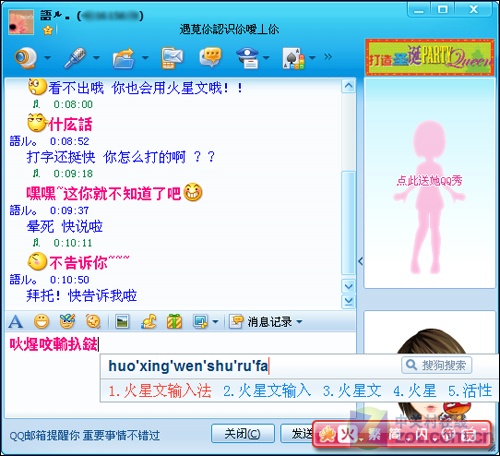This screenshot has height=456, width=500.
Task: Click the timestamp '0:09:37'
Action: point(69,211)
